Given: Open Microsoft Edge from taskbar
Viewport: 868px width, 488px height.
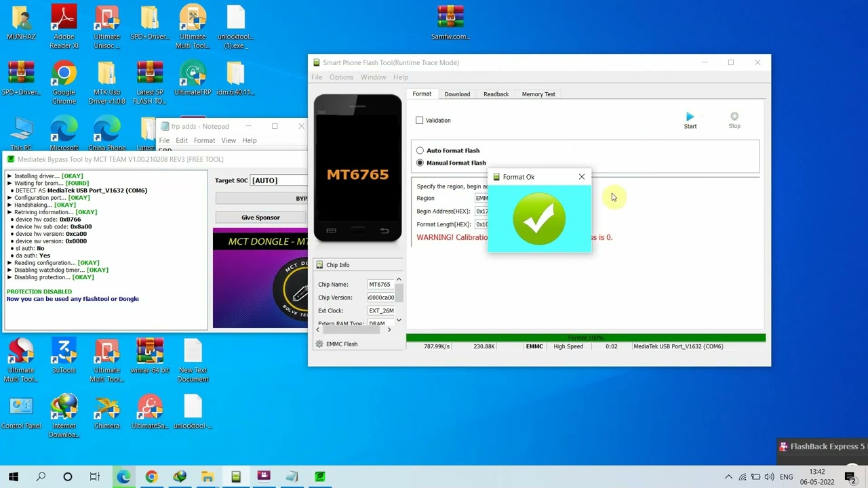Looking at the screenshot, I should pyautogui.click(x=123, y=476).
